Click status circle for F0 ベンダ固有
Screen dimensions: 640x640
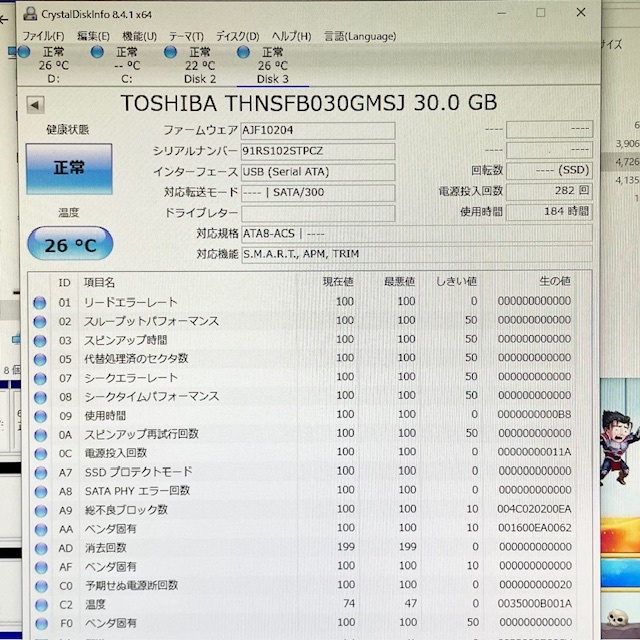tap(41, 624)
